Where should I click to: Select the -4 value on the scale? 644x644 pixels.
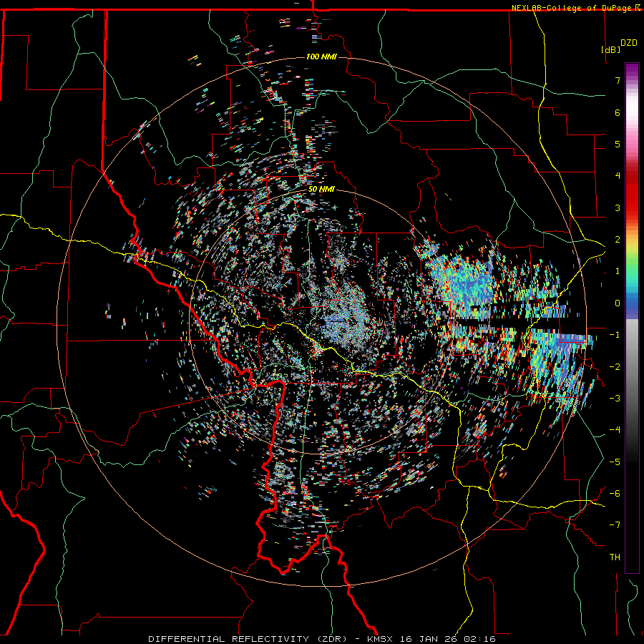(615, 430)
